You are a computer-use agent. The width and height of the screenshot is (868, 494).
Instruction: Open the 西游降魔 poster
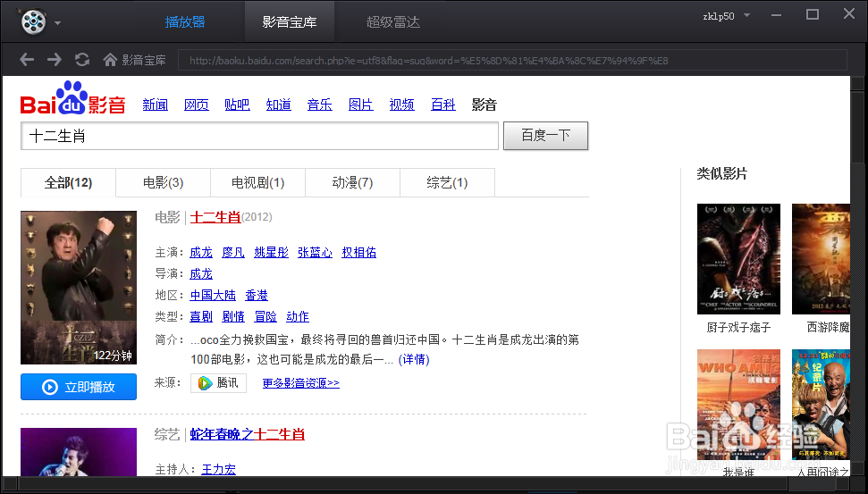821,259
